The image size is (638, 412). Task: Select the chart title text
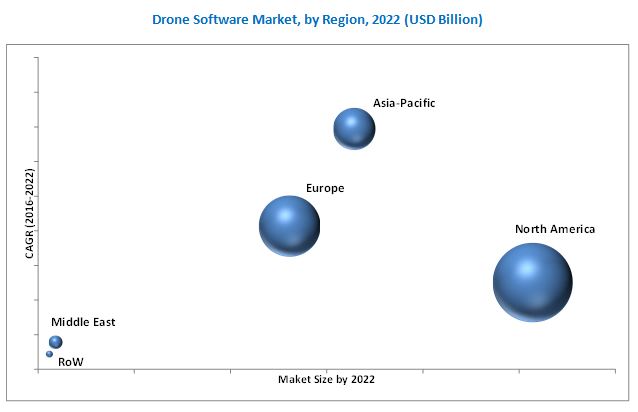317,21
